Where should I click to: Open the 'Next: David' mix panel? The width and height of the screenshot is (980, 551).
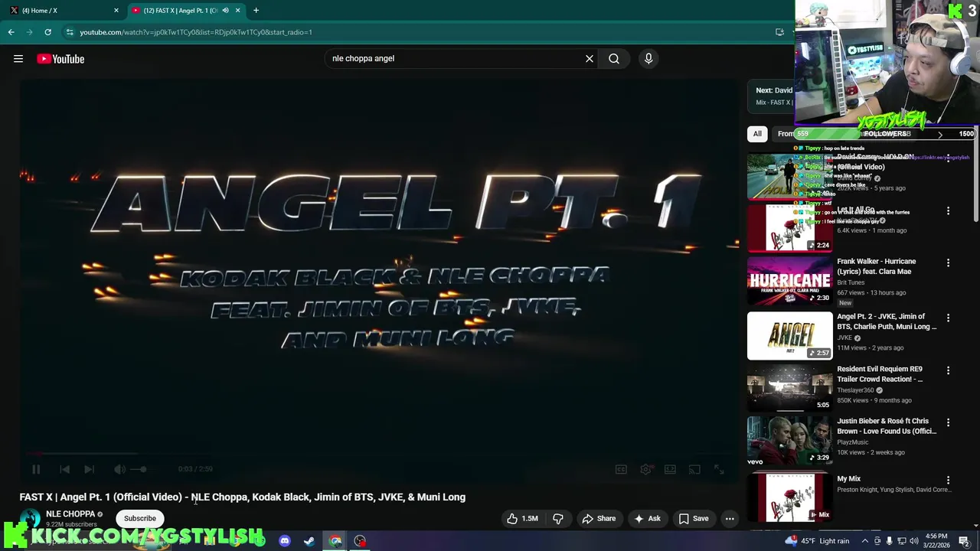(x=770, y=96)
